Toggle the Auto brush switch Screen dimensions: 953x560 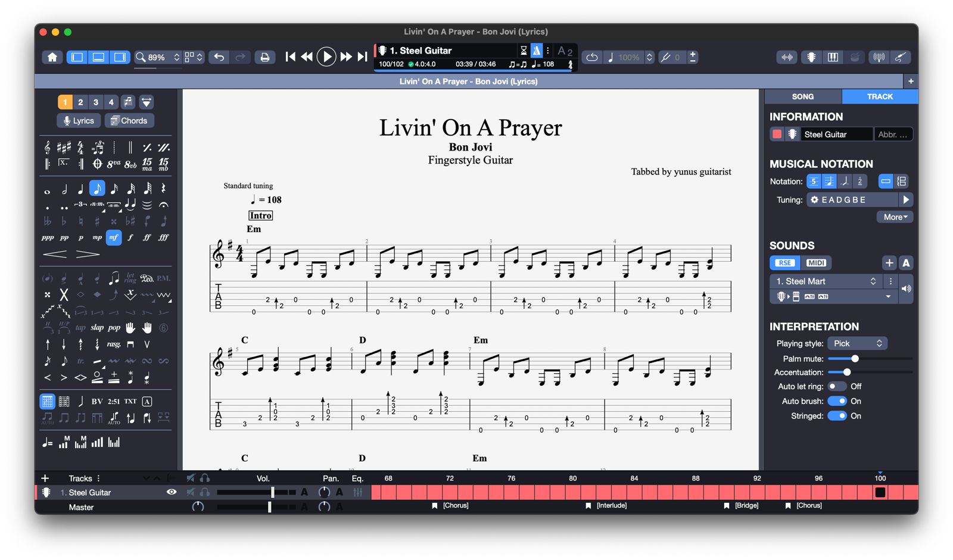coord(837,401)
